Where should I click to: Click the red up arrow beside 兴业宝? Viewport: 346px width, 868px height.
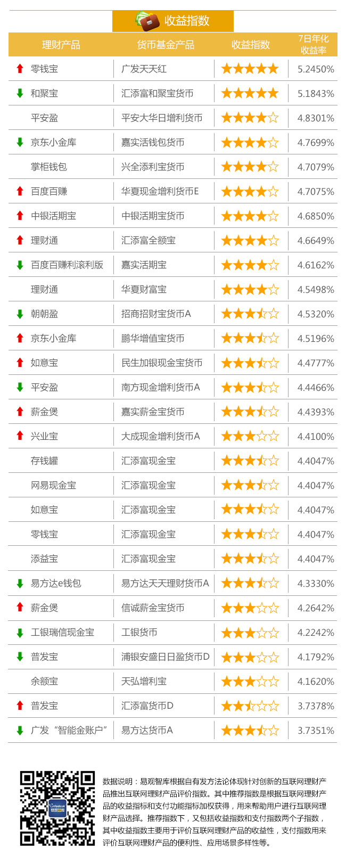(x=20, y=436)
